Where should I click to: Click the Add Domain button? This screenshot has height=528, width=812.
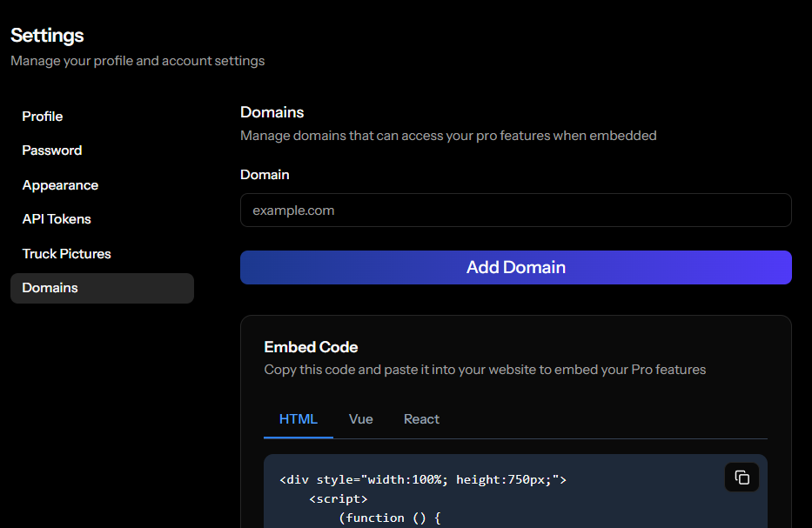(515, 267)
